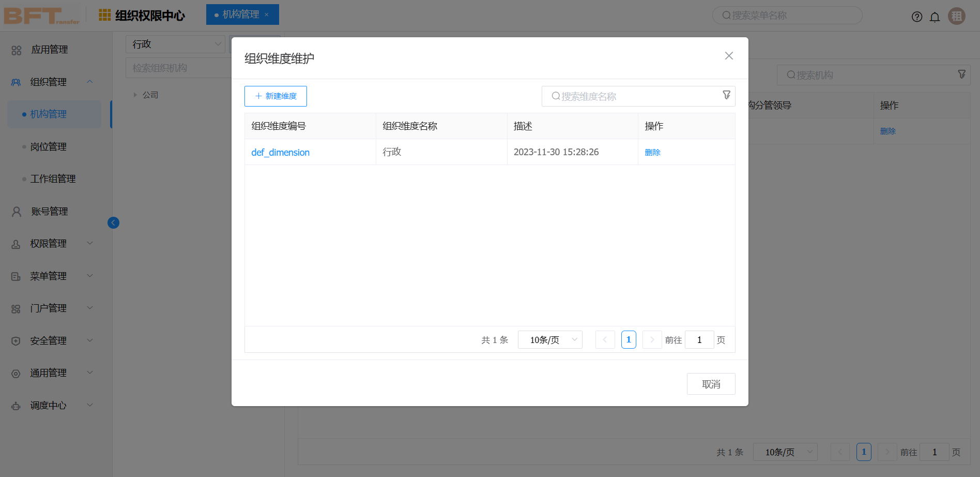Click the 安全管理 shield icon
980x477 pixels.
pos(16,340)
